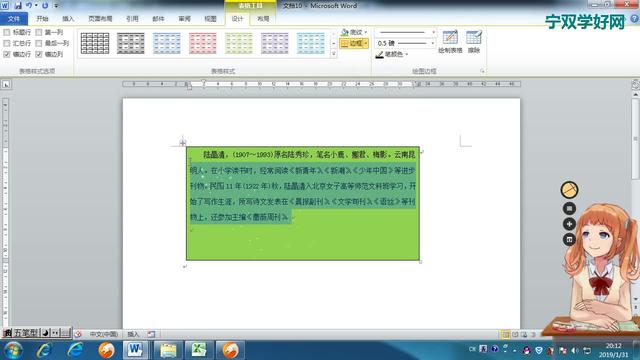Enable the 第一列 (First Column) checkbox

pos(39,32)
